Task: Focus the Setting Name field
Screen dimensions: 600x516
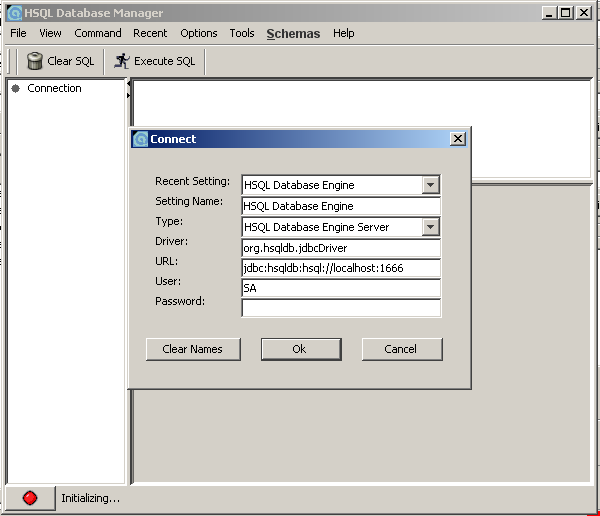Action: [341, 206]
